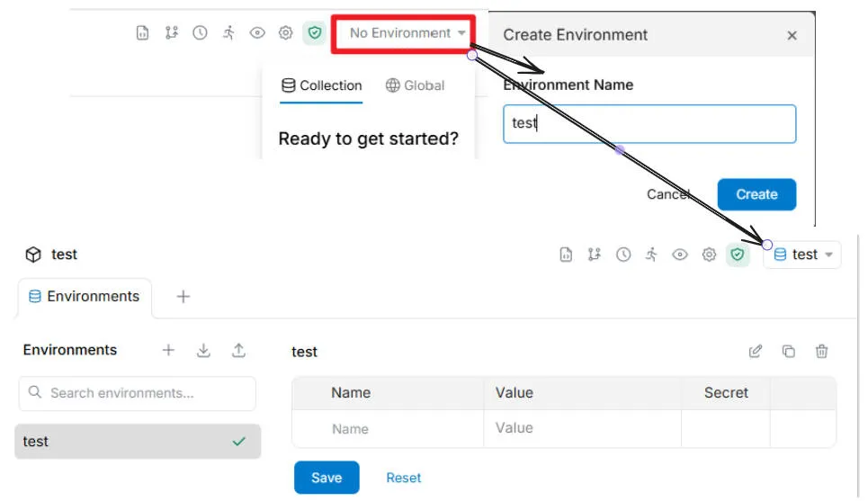
Task: Toggle the eye icon left of test dropdown
Action: coord(680,255)
